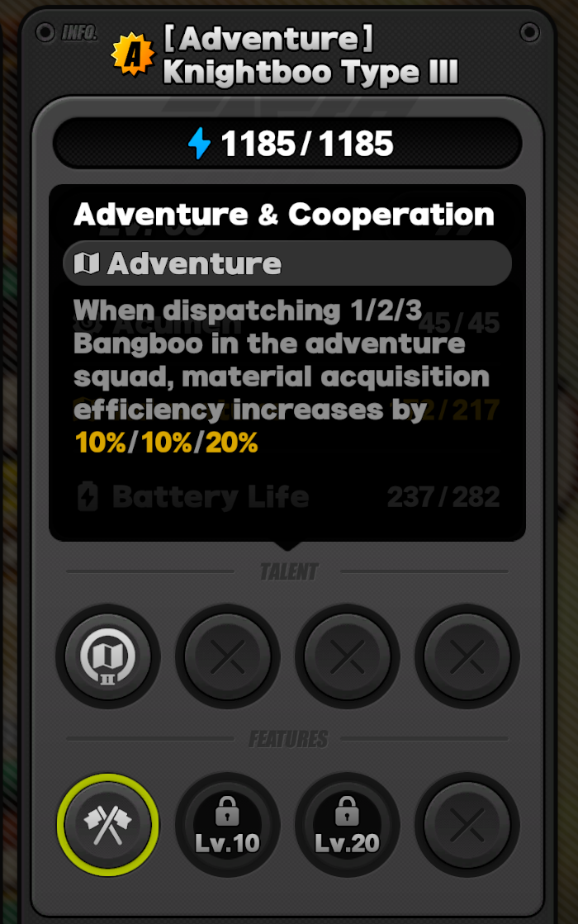Click the dimmed Battery Life icon

coord(88,496)
